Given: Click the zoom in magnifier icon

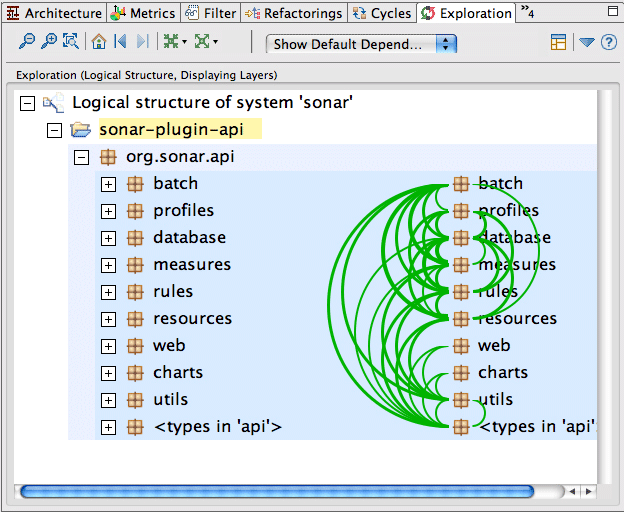Looking at the screenshot, I should [x=48, y=42].
